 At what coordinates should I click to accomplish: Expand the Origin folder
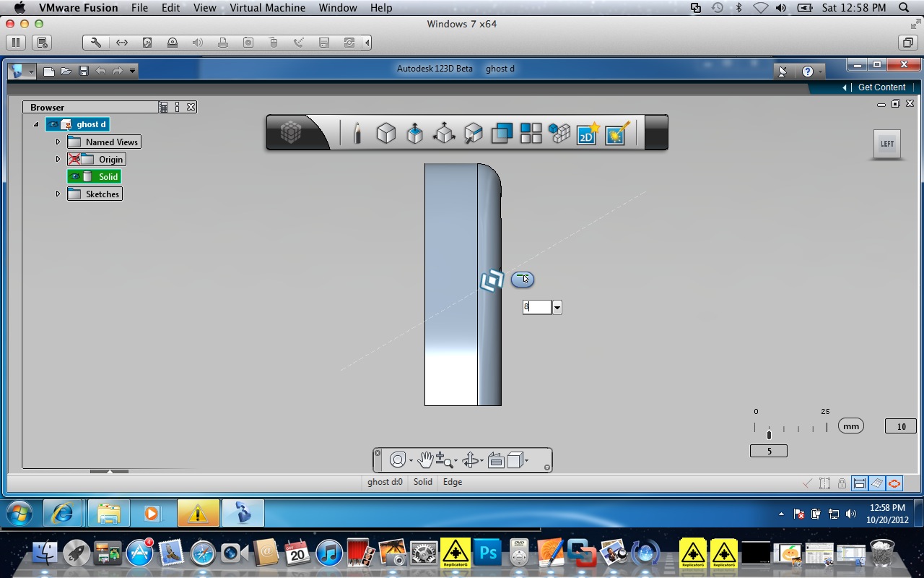[x=58, y=159]
